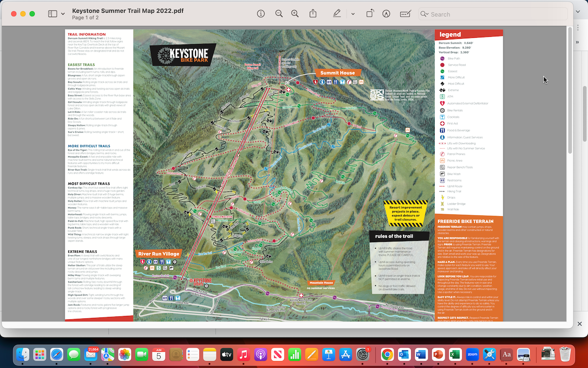The image size is (588, 368).
Task: Click the 'EASIEST TRAILS' heading
Action: [81, 65]
